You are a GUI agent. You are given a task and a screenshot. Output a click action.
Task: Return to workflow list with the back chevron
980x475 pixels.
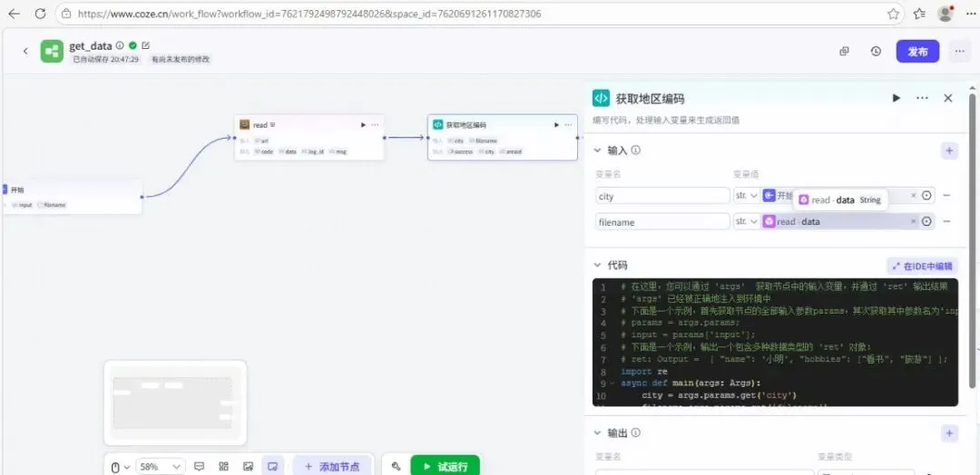(25, 51)
